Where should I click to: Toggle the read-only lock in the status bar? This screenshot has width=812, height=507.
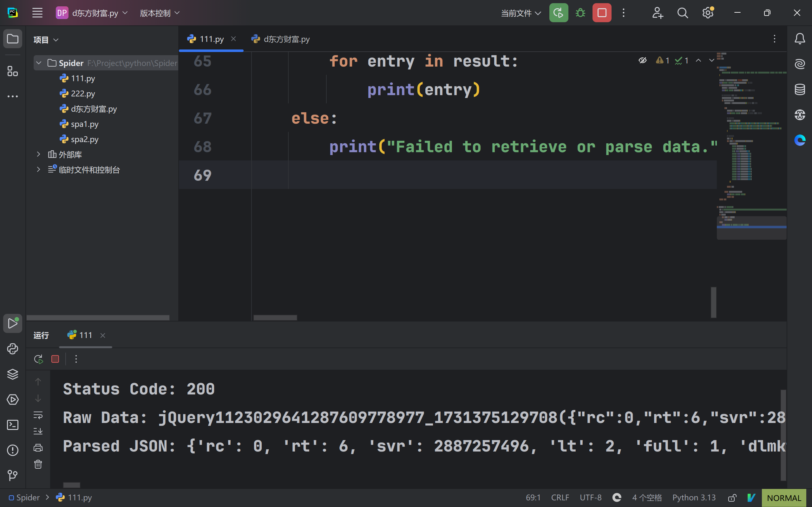[732, 497]
